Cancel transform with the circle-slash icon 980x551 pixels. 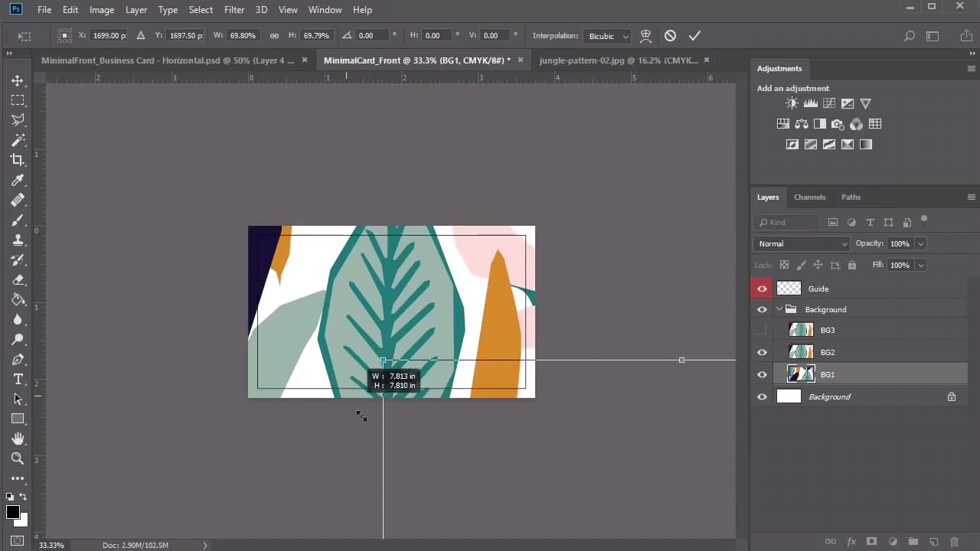[670, 35]
